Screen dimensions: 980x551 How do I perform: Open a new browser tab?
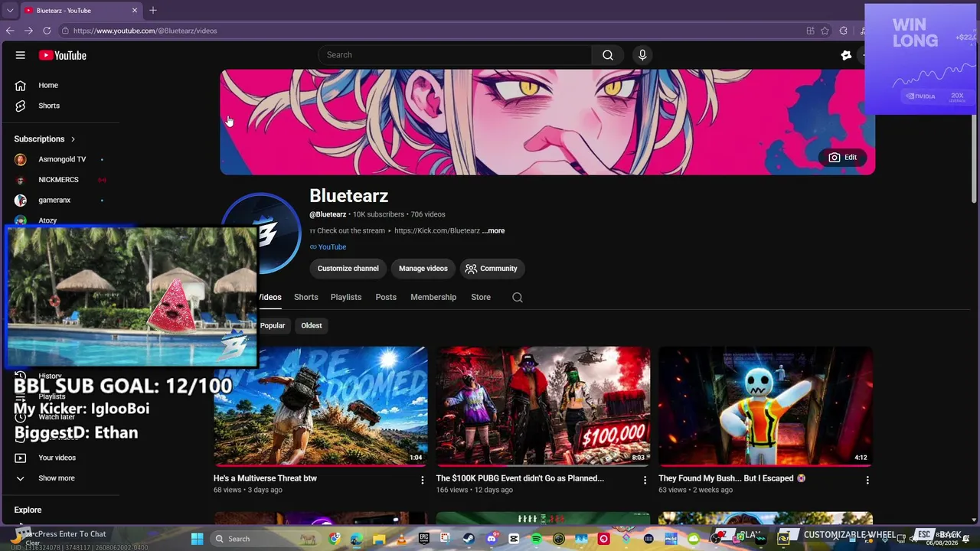pyautogui.click(x=153, y=10)
